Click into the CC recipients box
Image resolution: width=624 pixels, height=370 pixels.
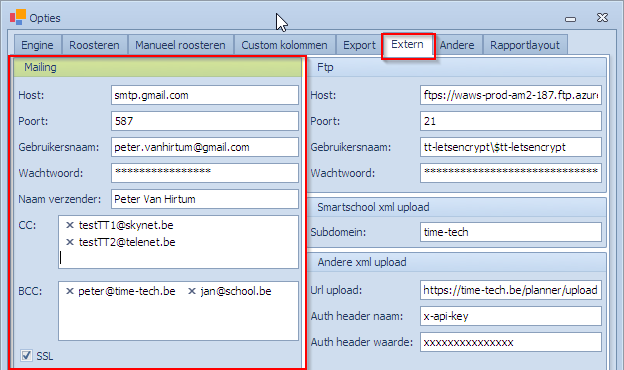(x=178, y=242)
